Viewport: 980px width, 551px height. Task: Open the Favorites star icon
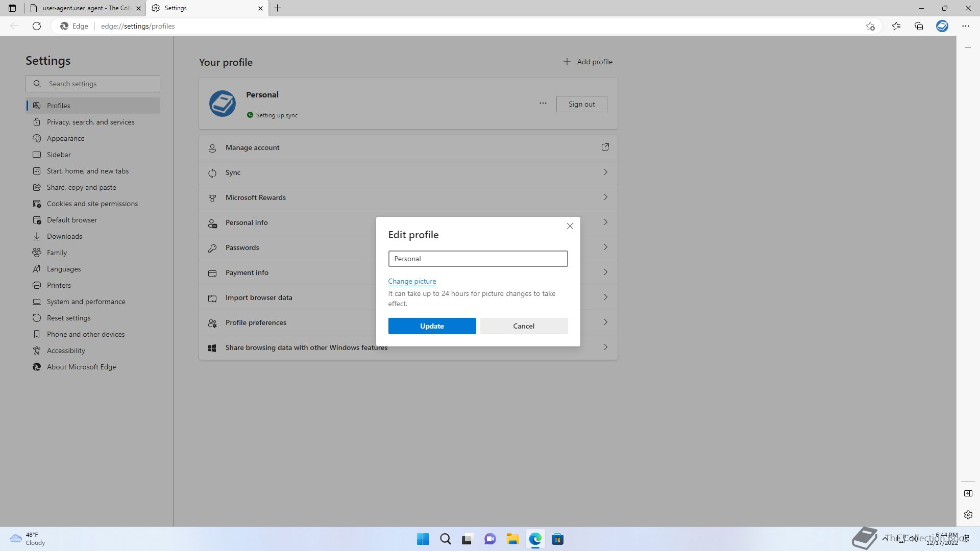click(x=896, y=26)
